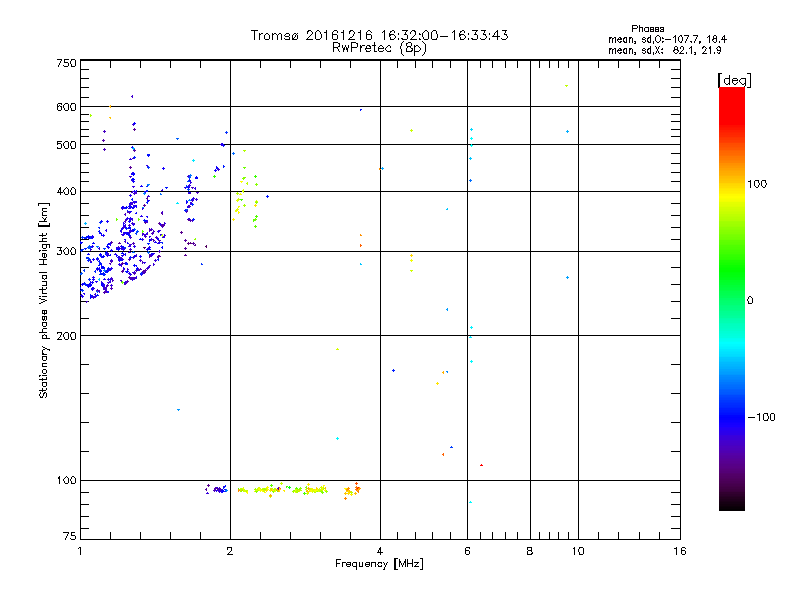This screenshot has height=600, width=800.
Task: Click the colorbar '0' tick label
Action: (750, 301)
